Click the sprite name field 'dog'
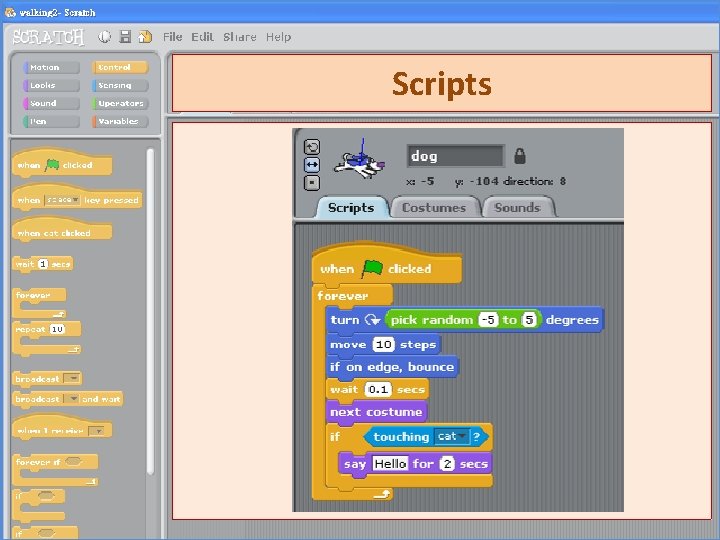720x540 pixels. (456, 156)
